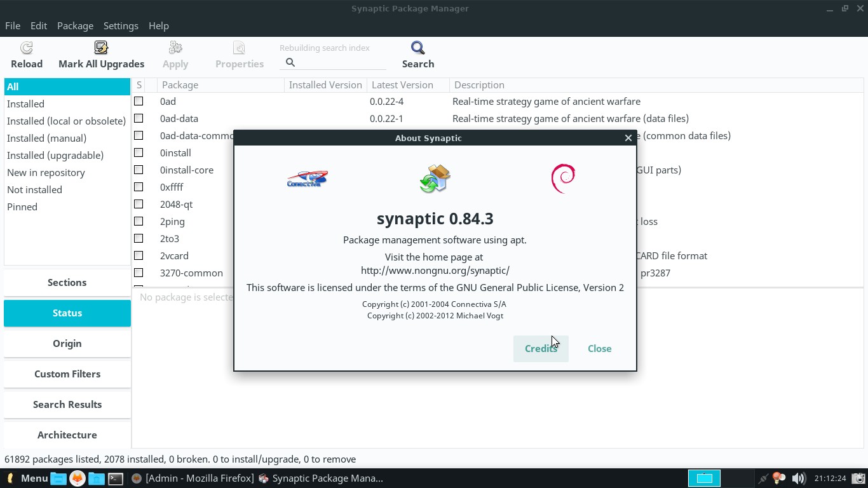Click the screenshot camera tray icon
The height and width of the screenshot is (488, 868).
(x=858, y=478)
